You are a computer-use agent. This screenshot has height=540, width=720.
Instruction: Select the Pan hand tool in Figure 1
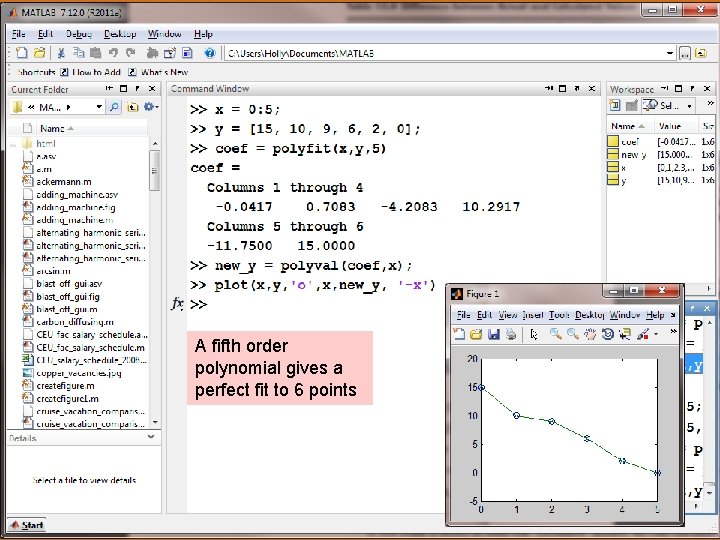click(590, 334)
